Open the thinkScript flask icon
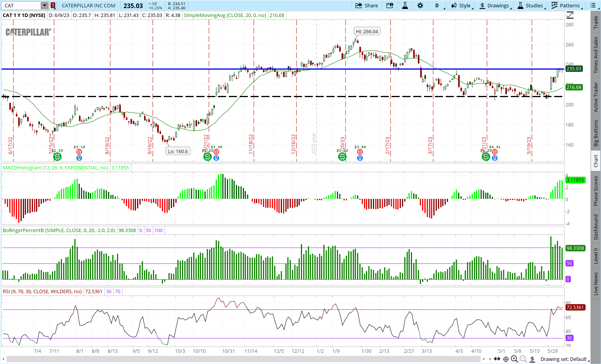The width and height of the screenshot is (601, 364). pyautogui.click(x=405, y=5)
